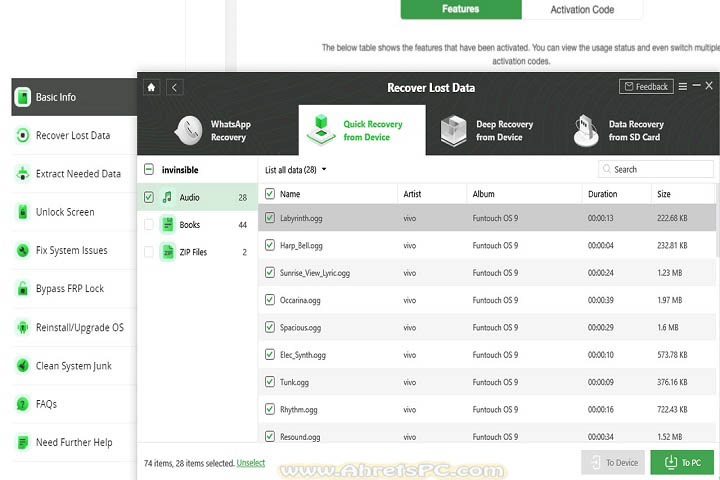Uncheck the Rhythm.ogg checkbox
Image resolution: width=720 pixels, height=480 pixels.
(x=270, y=409)
